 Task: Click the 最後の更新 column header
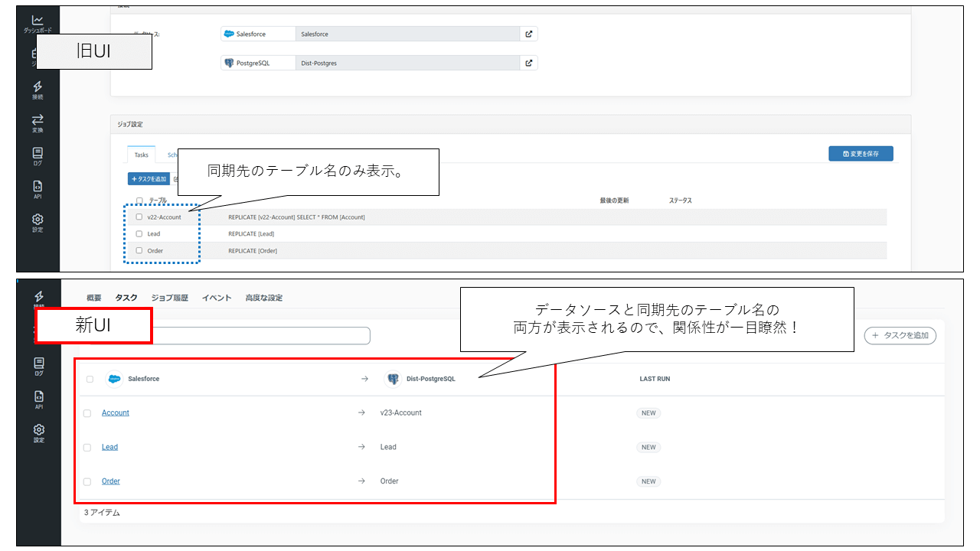(x=614, y=201)
